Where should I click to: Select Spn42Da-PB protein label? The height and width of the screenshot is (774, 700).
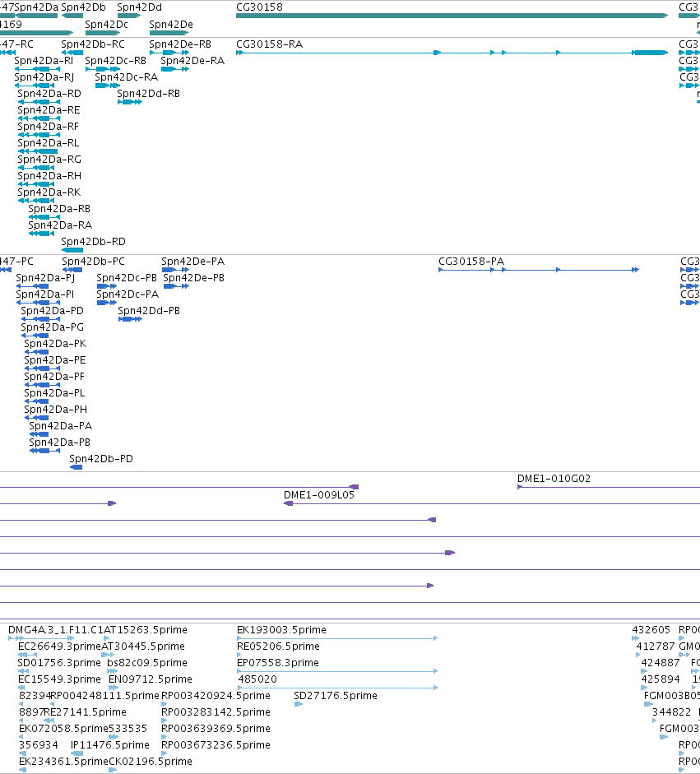click(60, 443)
